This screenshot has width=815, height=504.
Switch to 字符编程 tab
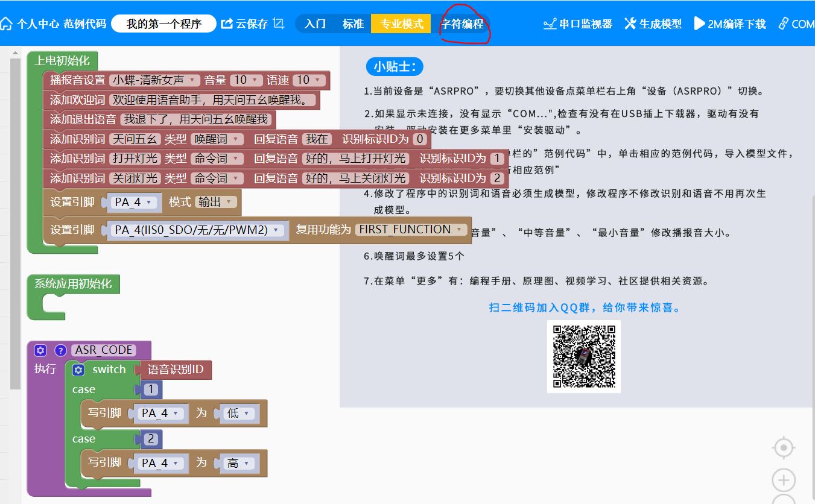point(462,24)
